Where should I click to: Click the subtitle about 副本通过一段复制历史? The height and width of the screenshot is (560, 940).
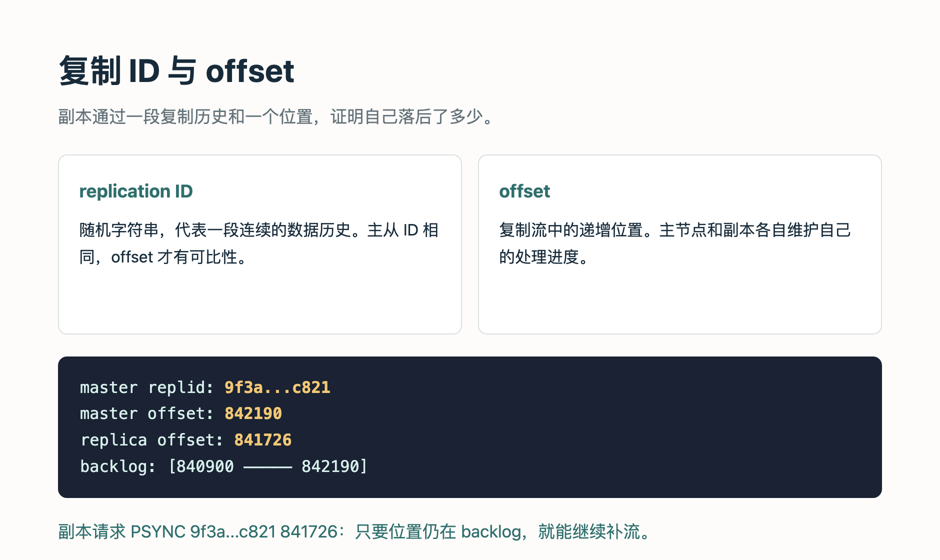point(275,116)
